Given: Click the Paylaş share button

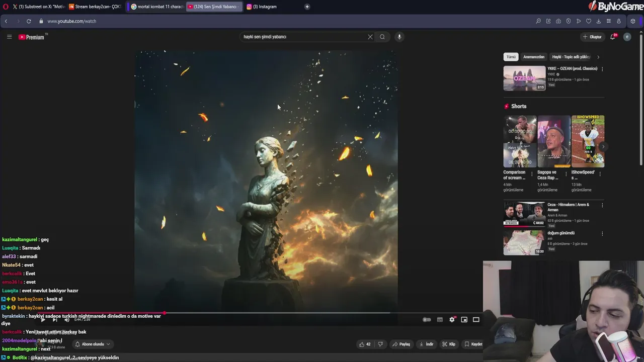Looking at the screenshot, I should tap(401, 344).
